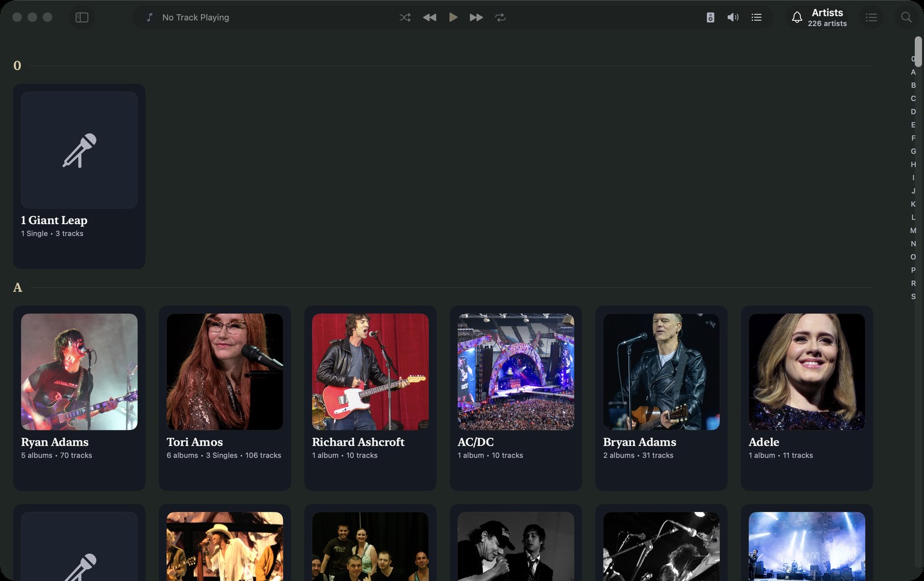Click the section header 0

tap(17, 66)
